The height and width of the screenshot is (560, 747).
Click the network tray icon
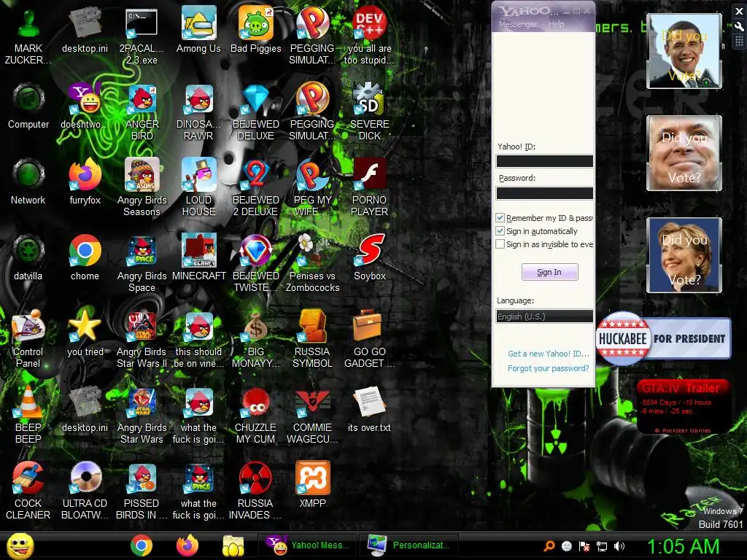602,546
